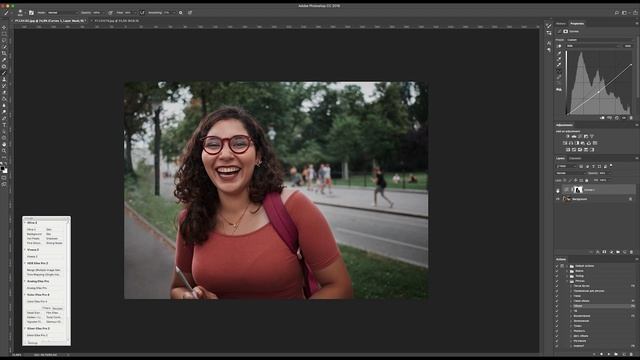Add layer mask from Layers panel footer
Screen dimensions: 640x360
pyautogui.click(x=604, y=252)
